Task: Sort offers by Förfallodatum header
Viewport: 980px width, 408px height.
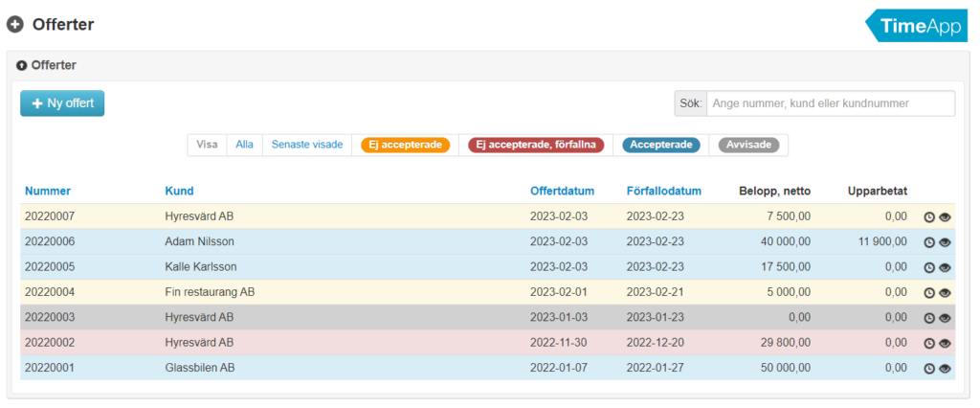Action: [x=663, y=191]
